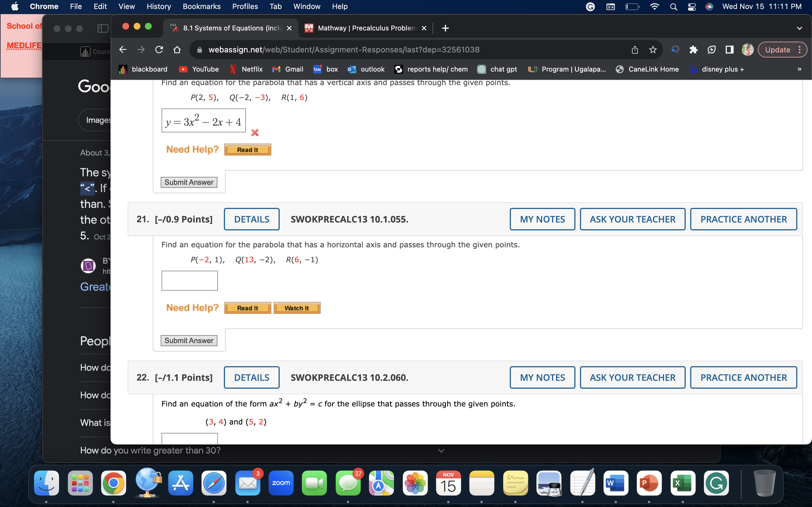Open DETAILS for question 22

tap(251, 377)
